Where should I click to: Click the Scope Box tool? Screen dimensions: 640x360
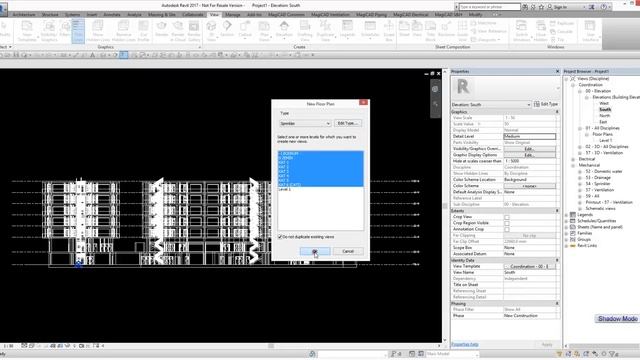pos(389,31)
